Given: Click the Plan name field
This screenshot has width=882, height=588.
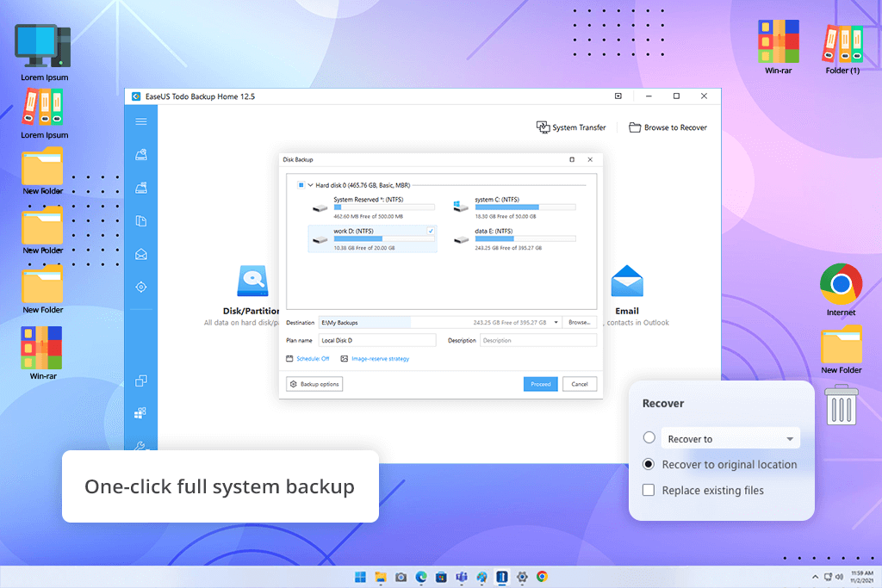Looking at the screenshot, I should [x=377, y=340].
